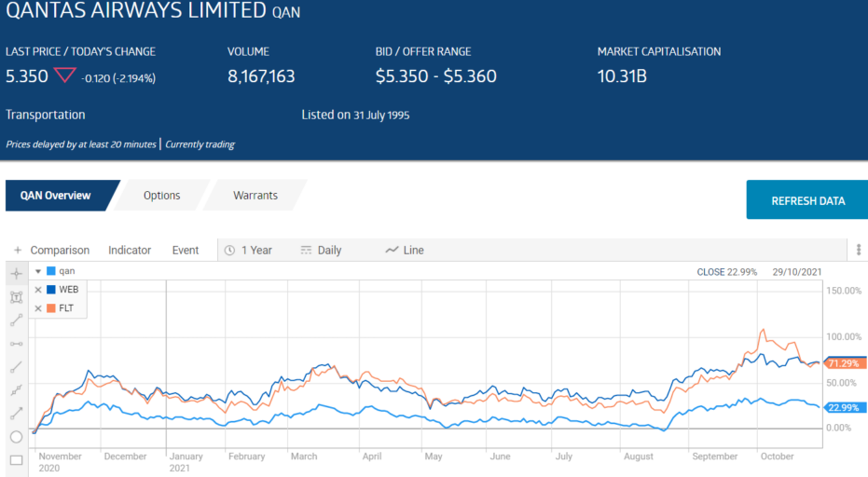
Task: Select the arrow drawing tool
Action: [17, 414]
